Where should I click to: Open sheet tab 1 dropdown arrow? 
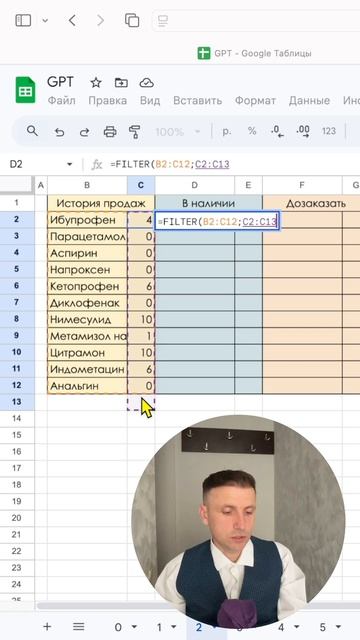tap(174, 627)
